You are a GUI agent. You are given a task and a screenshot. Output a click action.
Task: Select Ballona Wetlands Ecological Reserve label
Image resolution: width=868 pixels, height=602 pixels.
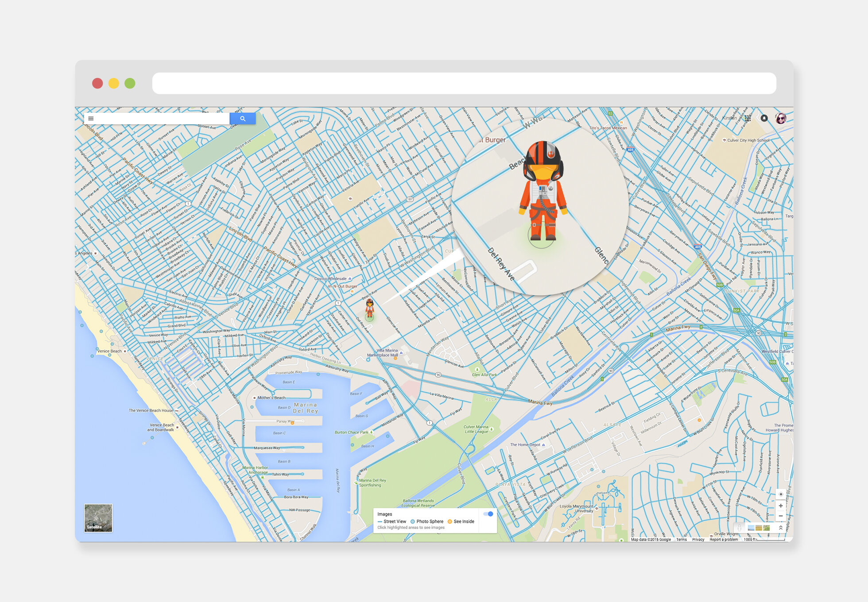[418, 503]
